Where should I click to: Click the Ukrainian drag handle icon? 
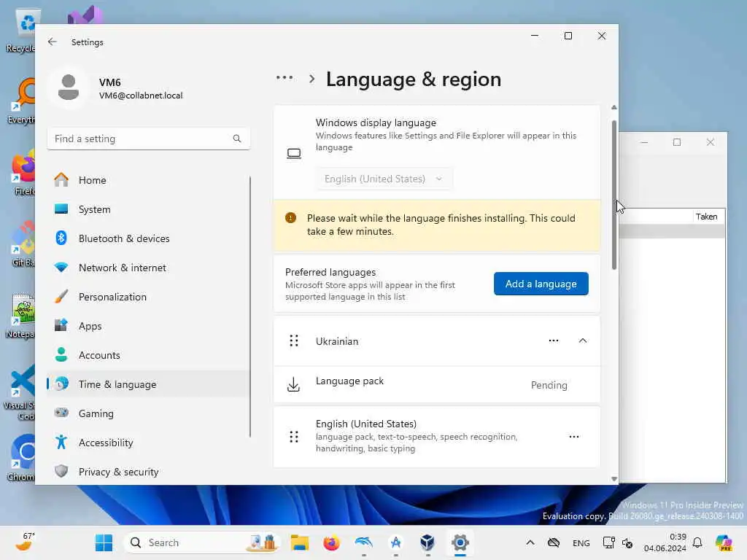click(x=294, y=341)
